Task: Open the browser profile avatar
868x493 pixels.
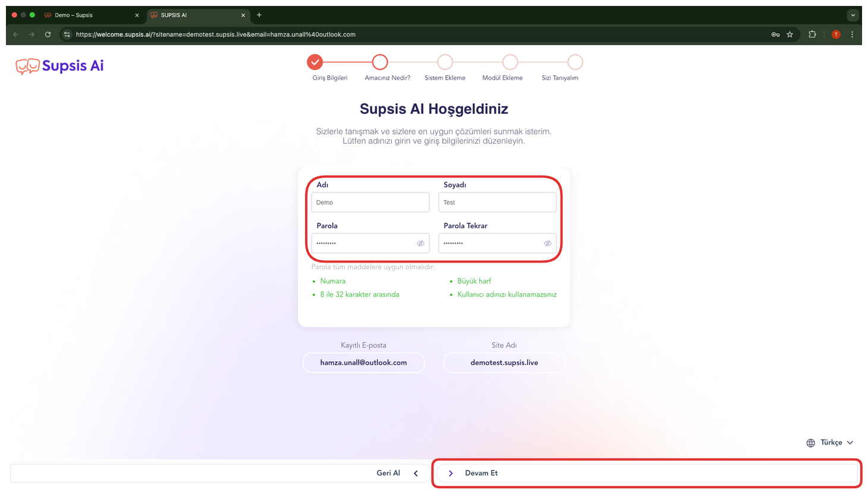Action: (x=836, y=34)
